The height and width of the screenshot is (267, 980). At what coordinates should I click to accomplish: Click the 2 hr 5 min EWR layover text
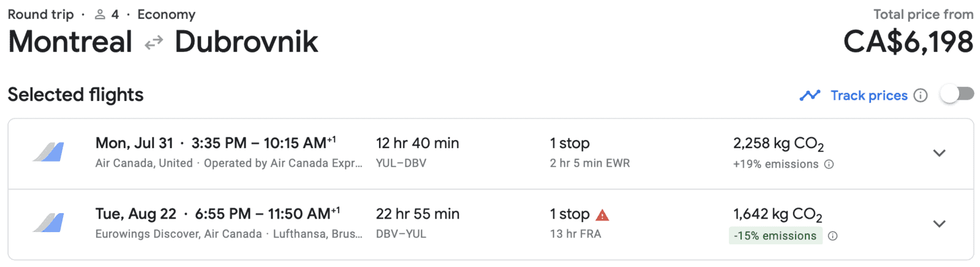589,164
